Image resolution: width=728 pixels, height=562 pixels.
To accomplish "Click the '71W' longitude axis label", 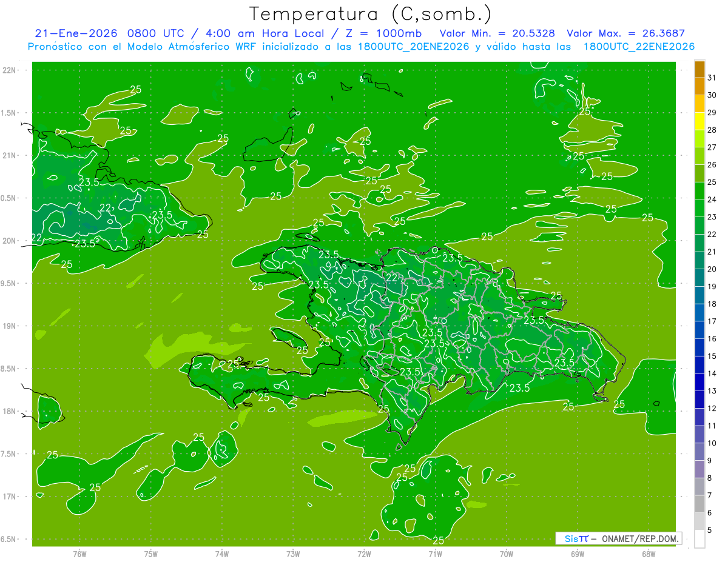I will click(435, 554).
